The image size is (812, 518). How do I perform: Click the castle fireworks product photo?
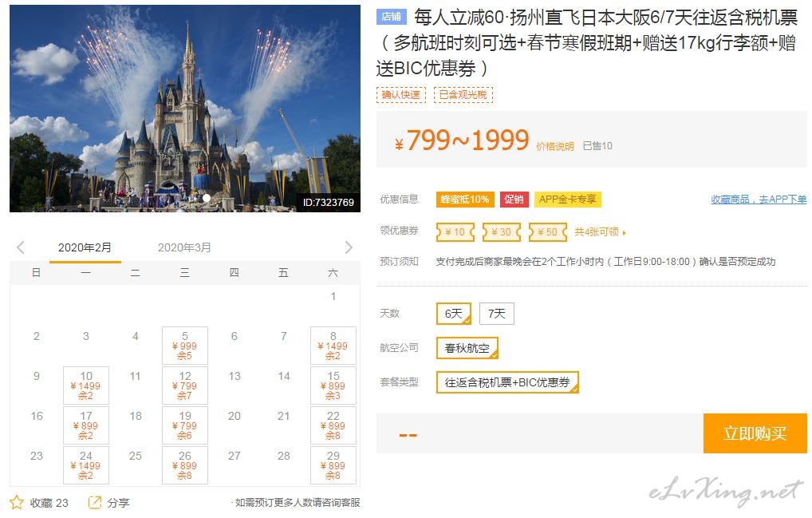[185, 109]
